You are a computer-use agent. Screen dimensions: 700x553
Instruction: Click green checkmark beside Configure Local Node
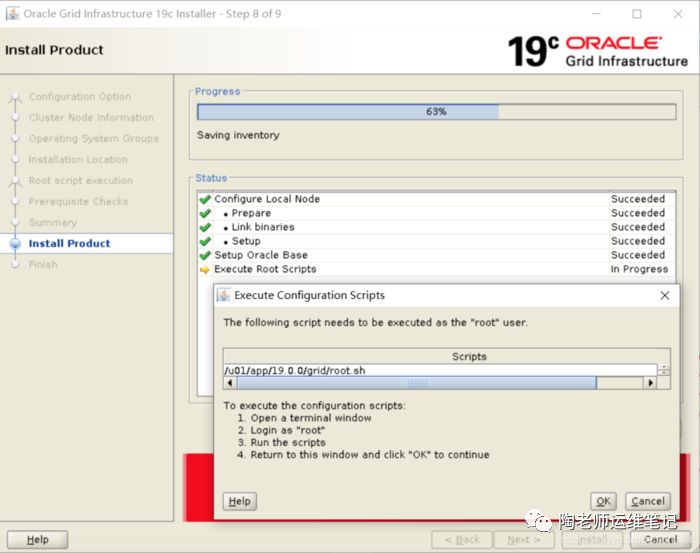click(205, 199)
